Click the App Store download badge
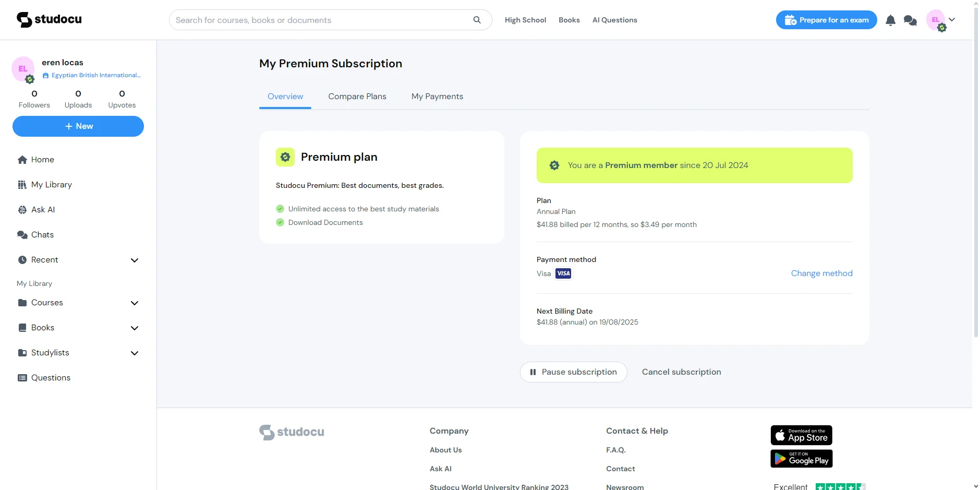This screenshot has width=980, height=490. pos(801,435)
